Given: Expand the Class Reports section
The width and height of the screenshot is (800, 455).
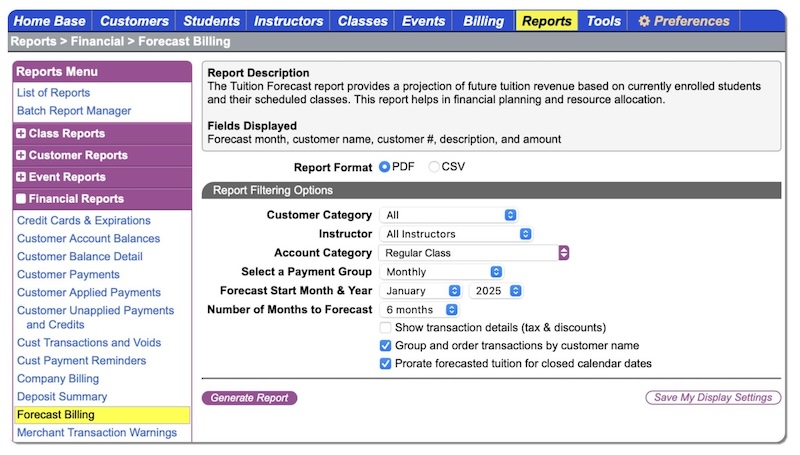Looking at the screenshot, I should (22, 134).
